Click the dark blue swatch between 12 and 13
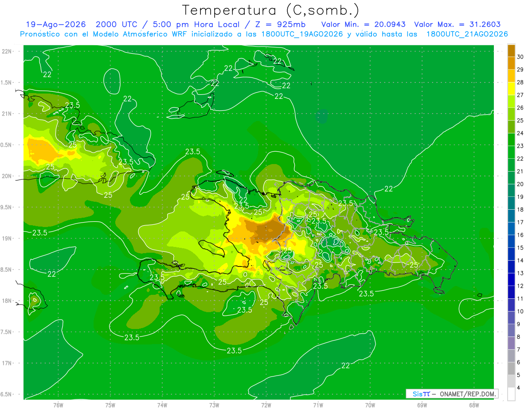Viewport: 532px width, 411px height. (x=511, y=279)
